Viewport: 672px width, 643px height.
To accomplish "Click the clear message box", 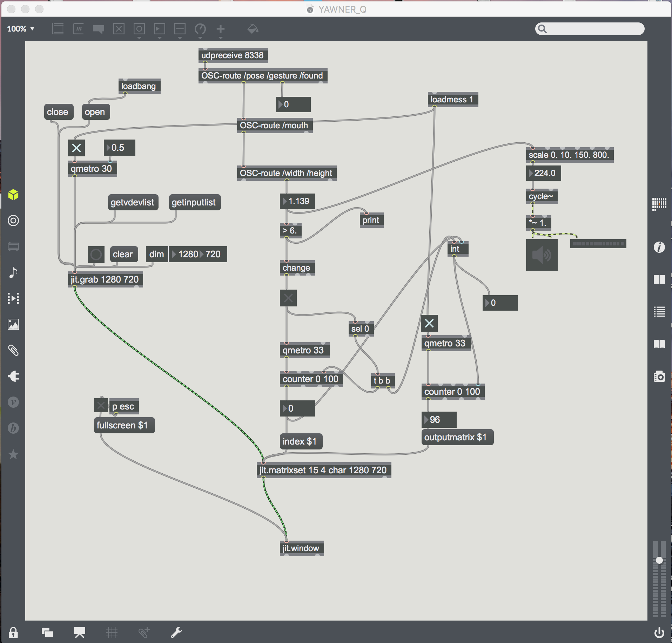I will point(123,255).
